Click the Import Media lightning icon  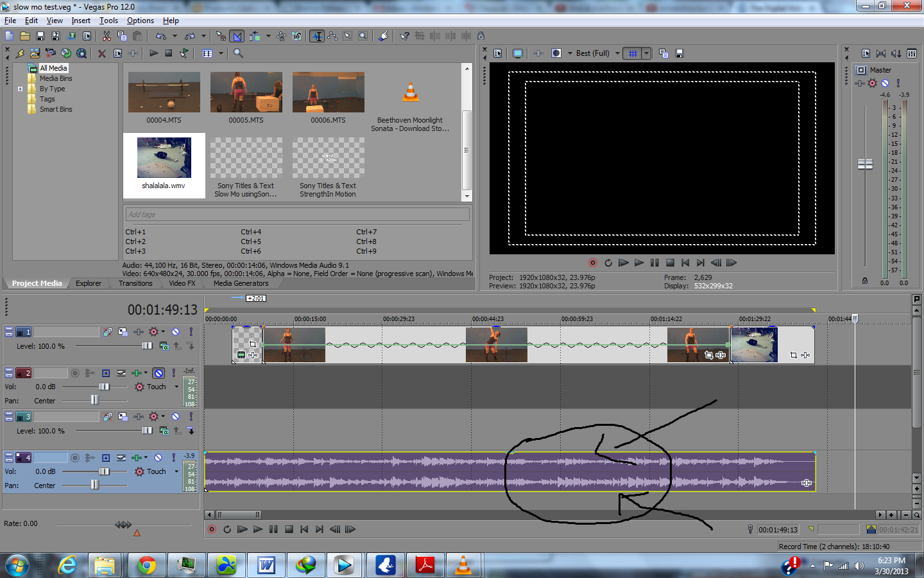coord(20,53)
